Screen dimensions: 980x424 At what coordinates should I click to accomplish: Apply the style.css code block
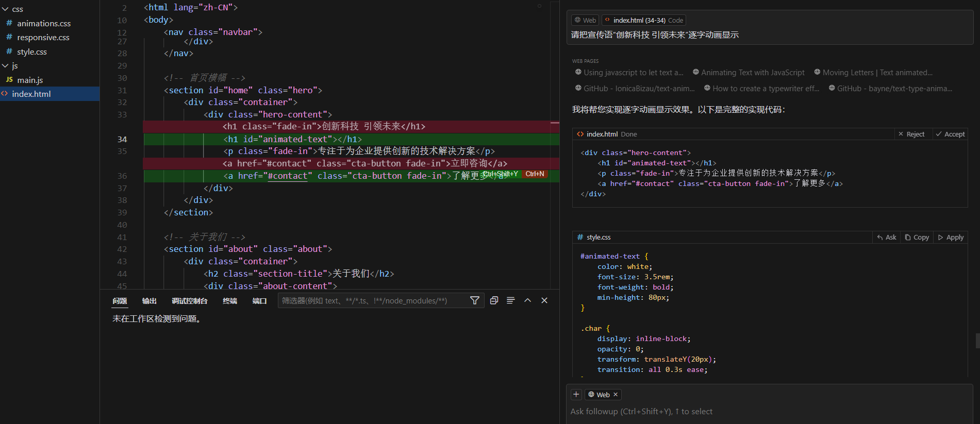pyautogui.click(x=951, y=237)
